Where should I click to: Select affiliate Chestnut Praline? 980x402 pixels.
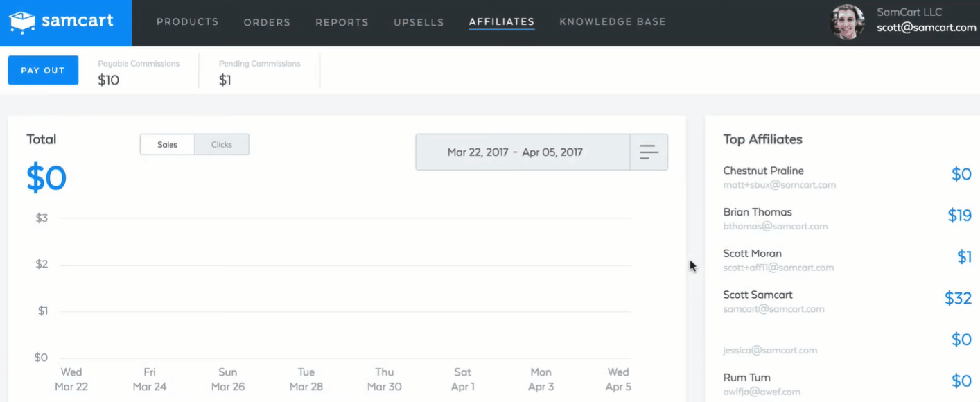[763, 171]
